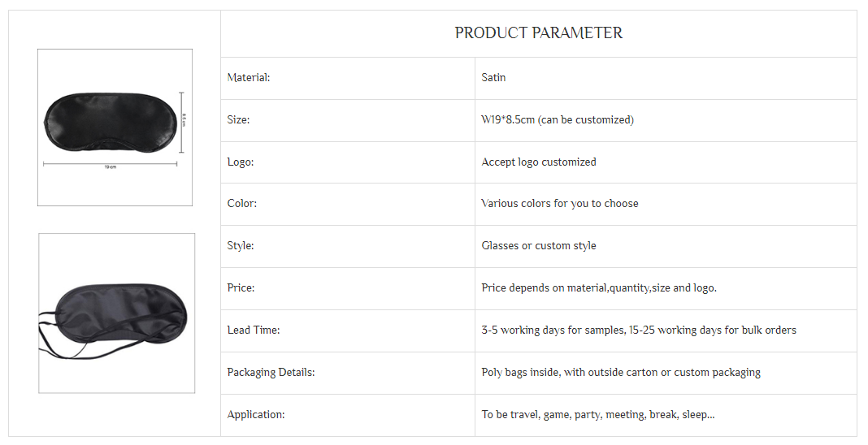
Task: Click the 3-5 working days text
Action: click(x=638, y=331)
